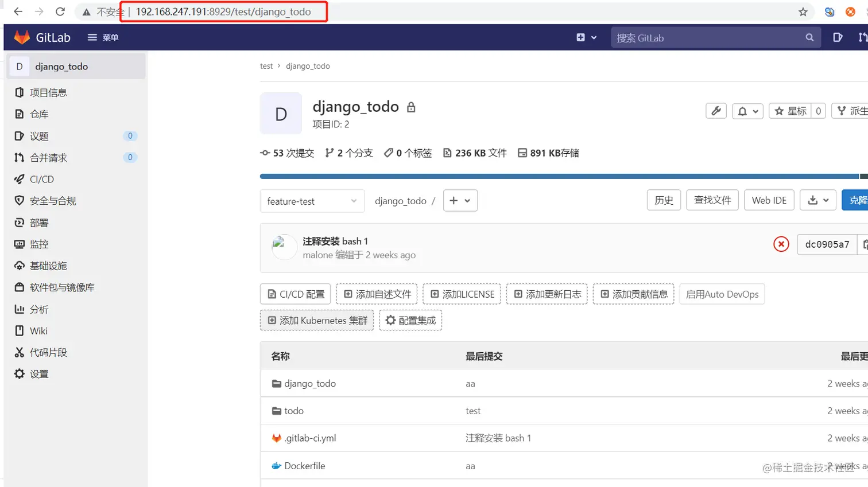
Task: Click the 不安全 security warning icon
Action: click(87, 11)
